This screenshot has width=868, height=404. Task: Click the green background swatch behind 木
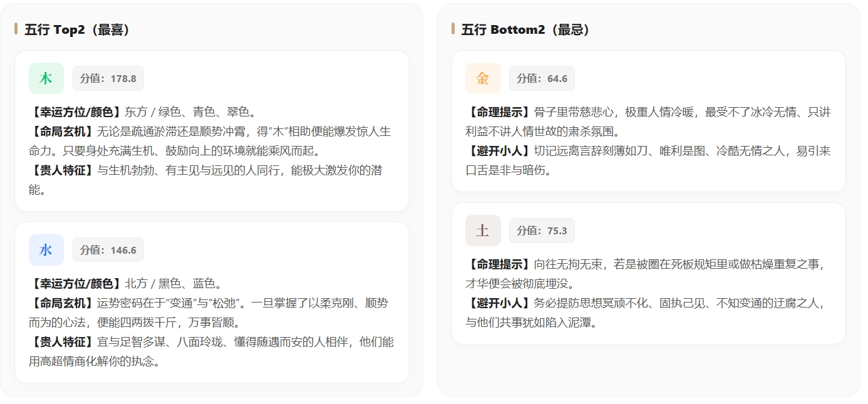click(x=46, y=78)
